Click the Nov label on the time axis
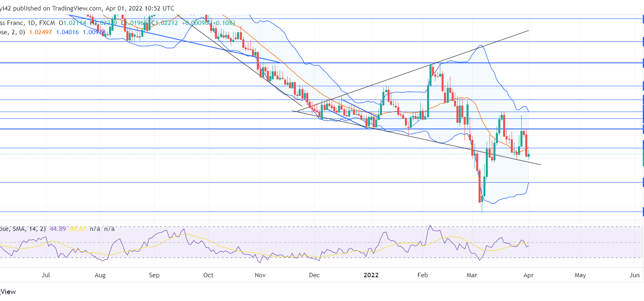The height and width of the screenshot is (301, 644). tap(260, 275)
